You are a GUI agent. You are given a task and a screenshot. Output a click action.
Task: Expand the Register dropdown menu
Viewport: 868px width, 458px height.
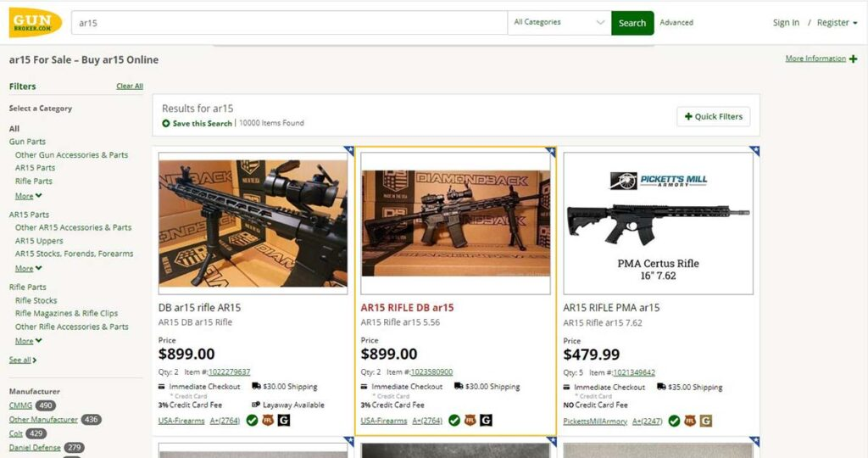point(837,23)
